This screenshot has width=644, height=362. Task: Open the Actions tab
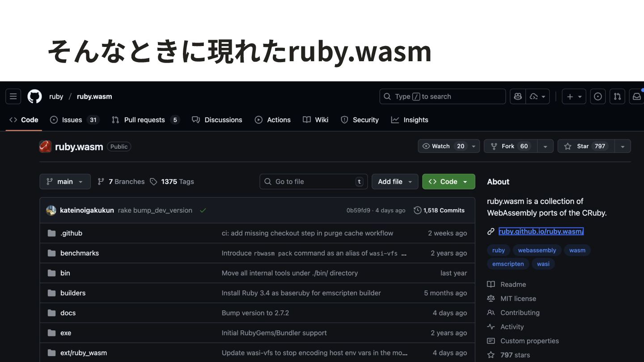[273, 120]
